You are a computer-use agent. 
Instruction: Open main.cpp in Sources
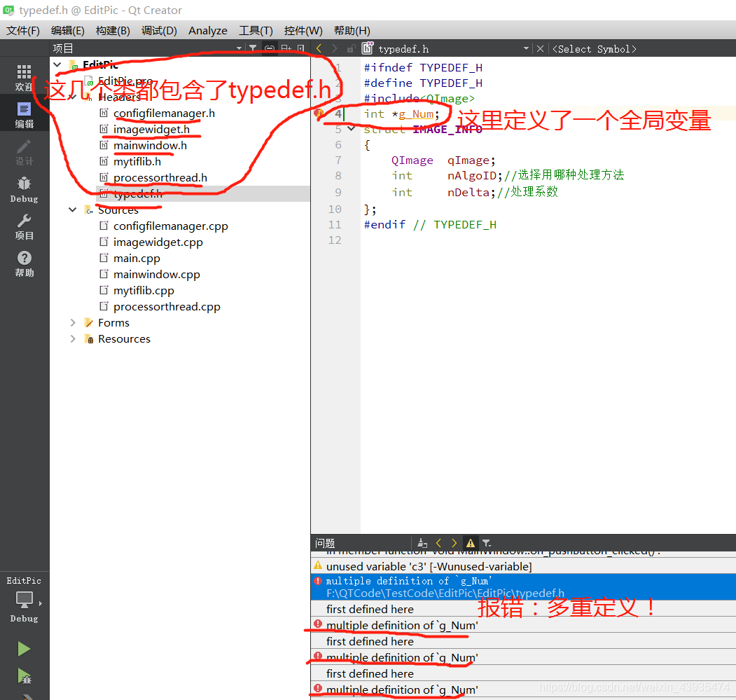point(137,259)
